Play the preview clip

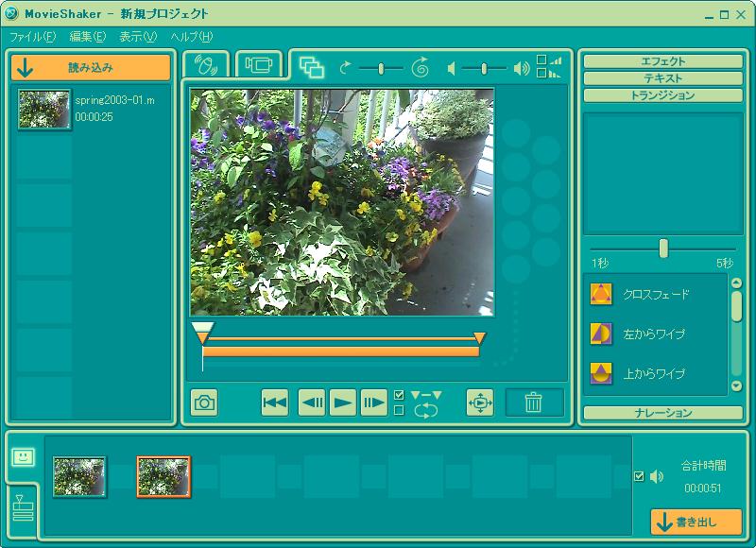[343, 402]
